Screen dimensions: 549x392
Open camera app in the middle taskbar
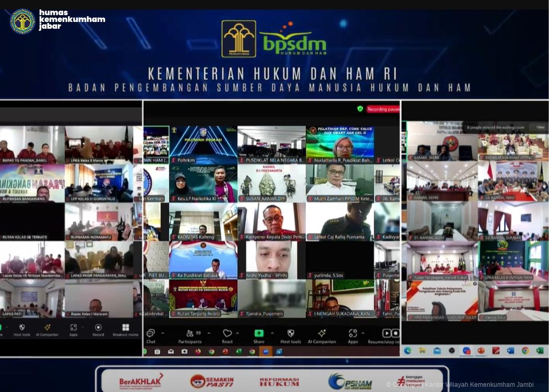point(185,351)
